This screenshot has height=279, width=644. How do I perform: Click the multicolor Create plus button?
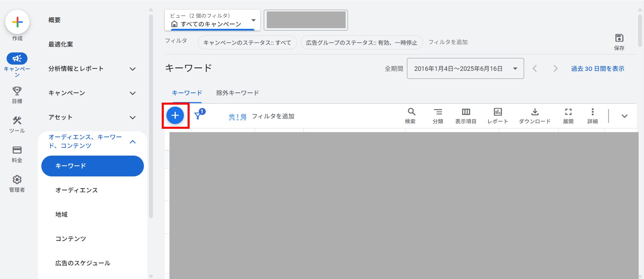click(x=17, y=22)
